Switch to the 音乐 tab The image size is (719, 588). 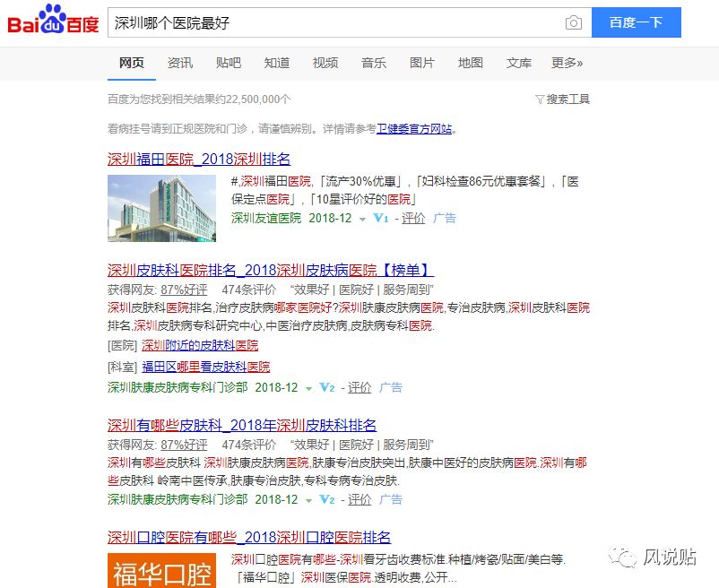pyautogui.click(x=373, y=63)
